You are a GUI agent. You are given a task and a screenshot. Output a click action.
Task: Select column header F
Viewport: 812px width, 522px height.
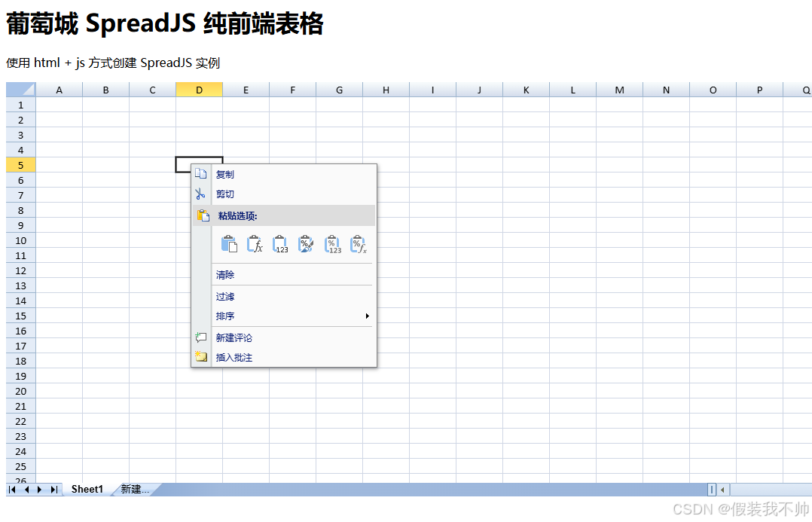[292, 90]
